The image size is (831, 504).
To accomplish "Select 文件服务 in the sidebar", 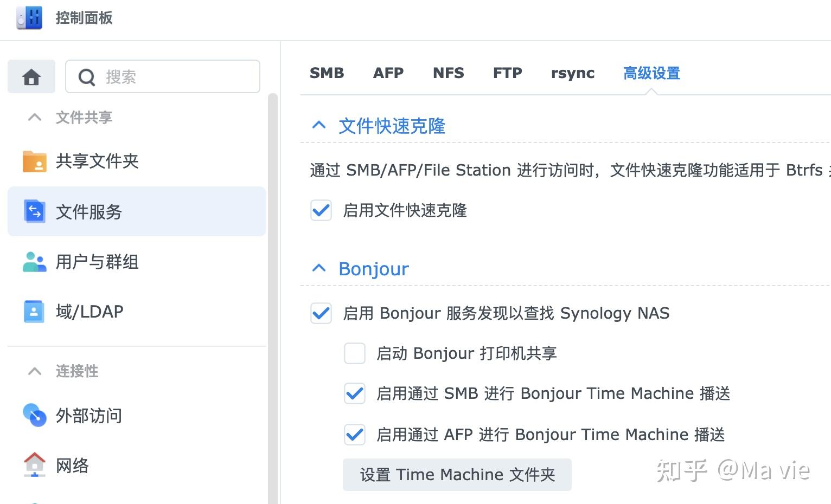I will (x=137, y=211).
